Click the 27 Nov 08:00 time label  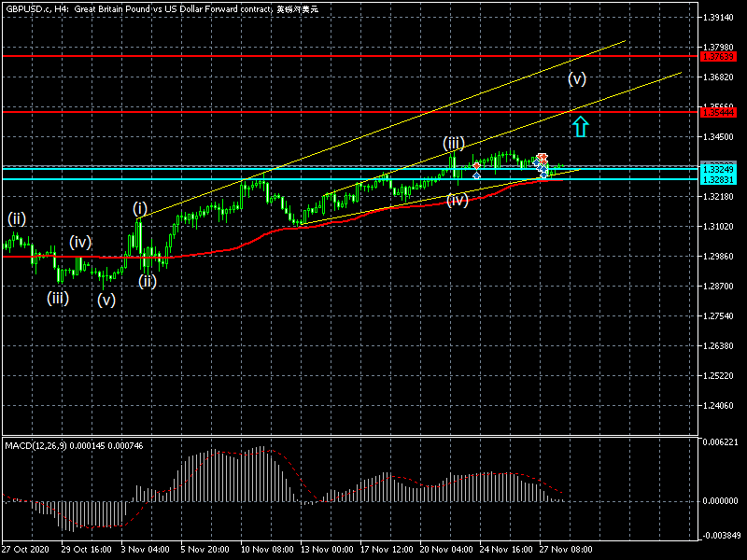pyautogui.click(x=566, y=549)
